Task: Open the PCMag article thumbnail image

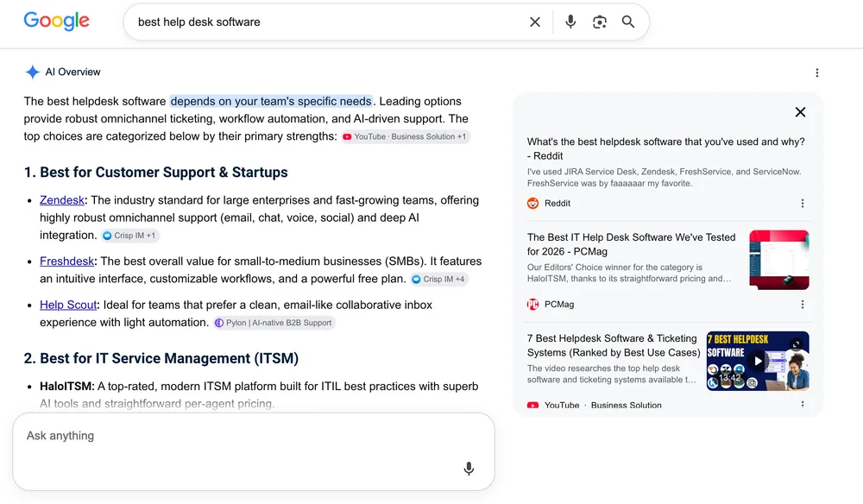Action: (x=779, y=260)
